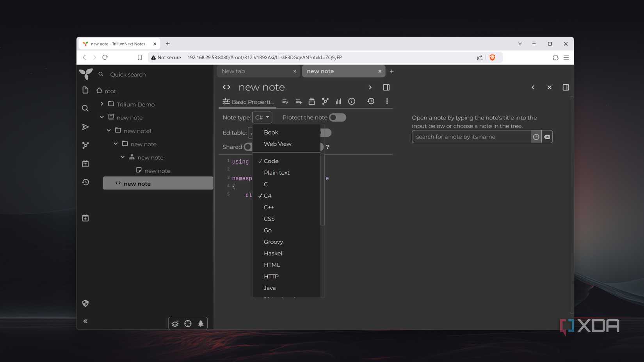Open the Note type C# dropdown

[x=262, y=117]
